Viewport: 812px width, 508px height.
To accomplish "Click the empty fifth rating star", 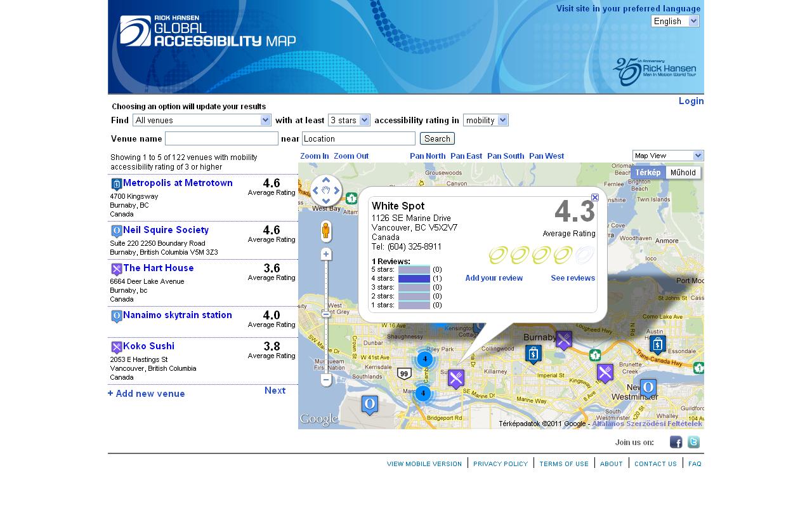I will pyautogui.click(x=585, y=255).
